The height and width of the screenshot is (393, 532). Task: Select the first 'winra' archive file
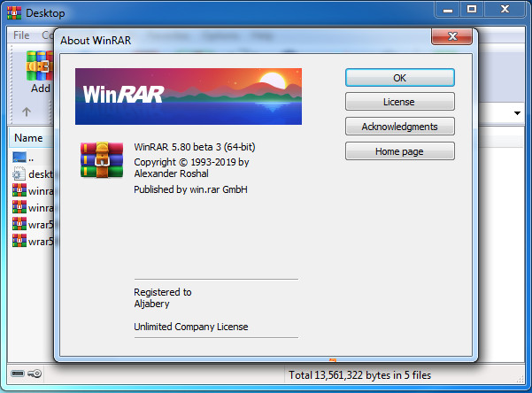pyautogui.click(x=33, y=190)
